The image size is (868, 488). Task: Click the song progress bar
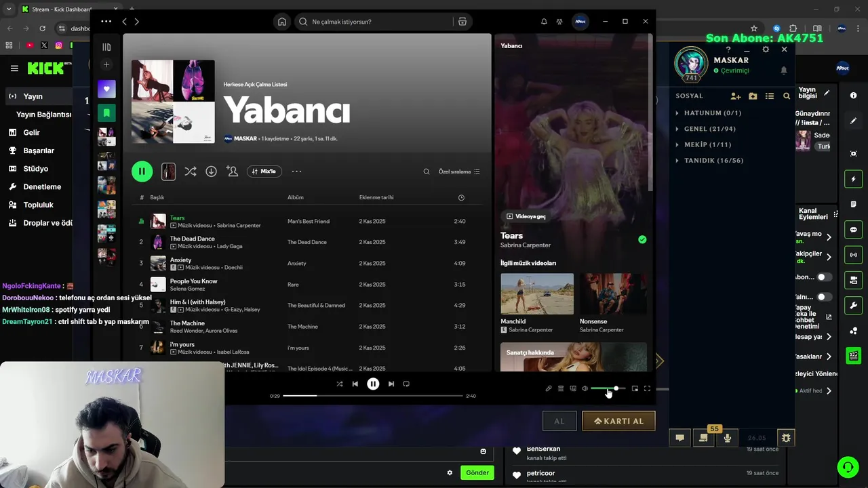(x=373, y=396)
